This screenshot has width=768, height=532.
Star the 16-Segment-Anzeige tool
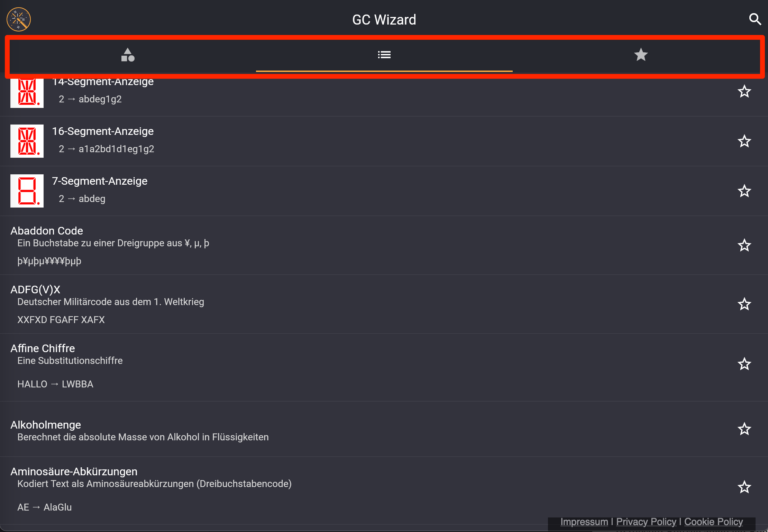744,141
